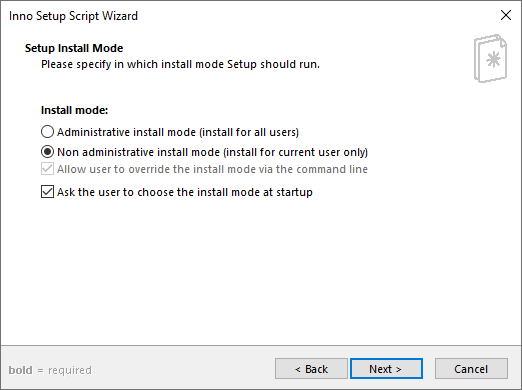Click the Setup Install Mode heading
522x390 pixels.
[74, 48]
